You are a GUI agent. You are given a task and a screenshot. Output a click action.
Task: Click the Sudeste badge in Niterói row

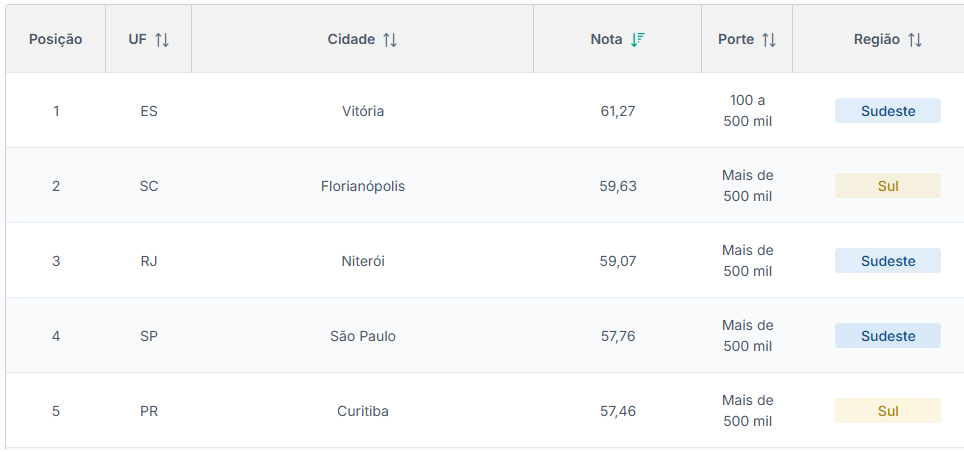coord(888,261)
